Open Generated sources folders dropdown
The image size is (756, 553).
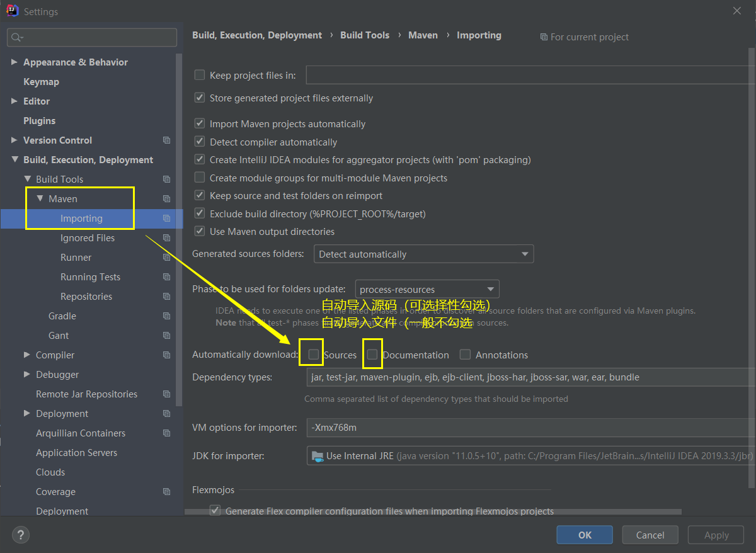423,254
